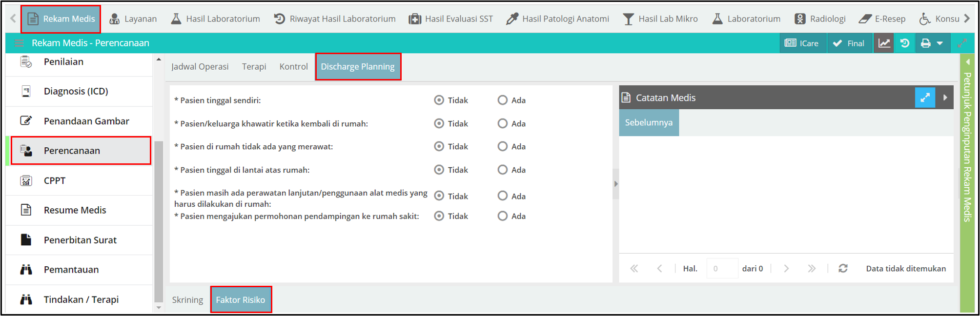Select Tidak for tidak ada yang merawat

(x=439, y=146)
